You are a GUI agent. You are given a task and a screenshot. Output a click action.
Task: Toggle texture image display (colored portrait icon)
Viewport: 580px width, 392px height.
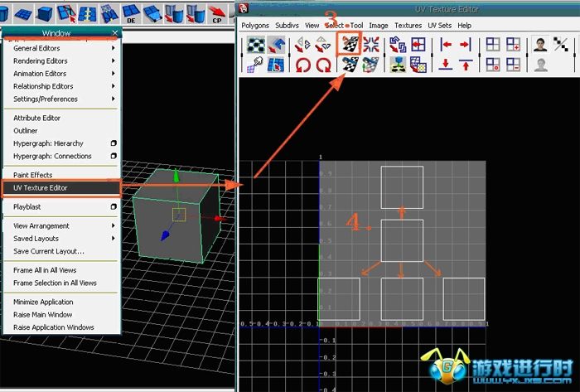540,45
